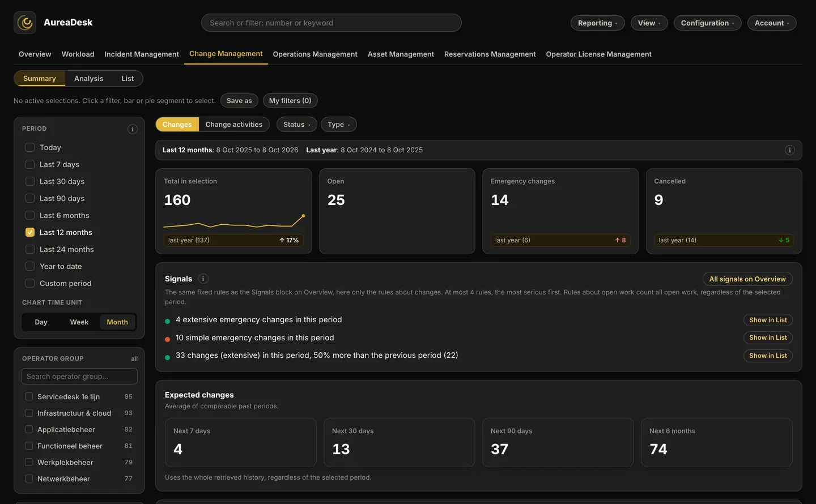Check the Today period checkbox
Viewport: 816px width, 504px height.
(x=30, y=147)
